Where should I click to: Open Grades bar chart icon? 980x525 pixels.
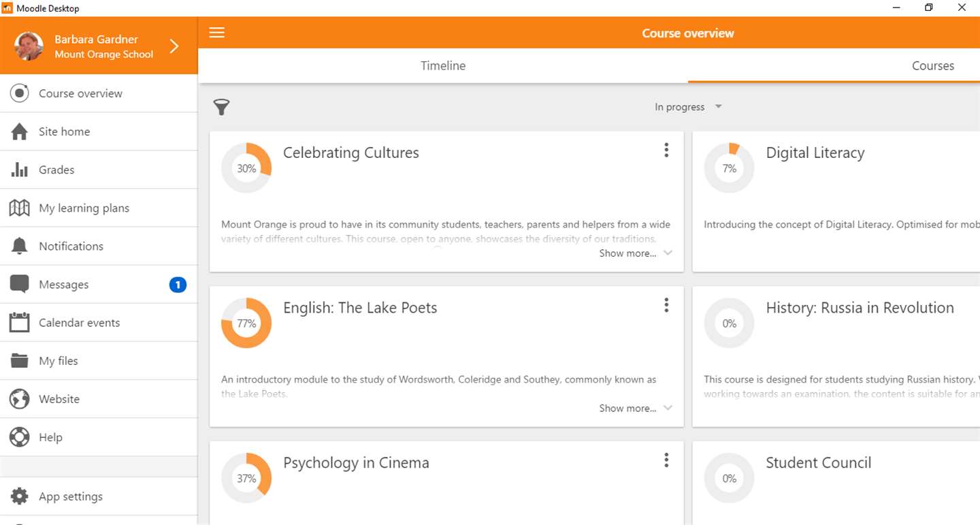[x=20, y=170]
